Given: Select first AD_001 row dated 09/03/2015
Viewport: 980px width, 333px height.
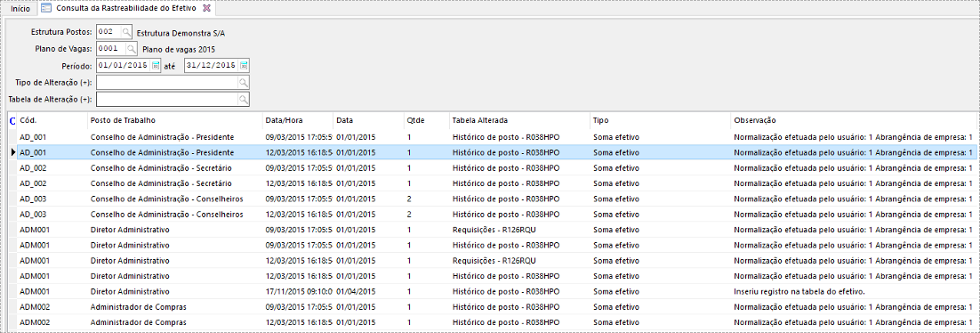Looking at the screenshot, I should (x=496, y=136).
